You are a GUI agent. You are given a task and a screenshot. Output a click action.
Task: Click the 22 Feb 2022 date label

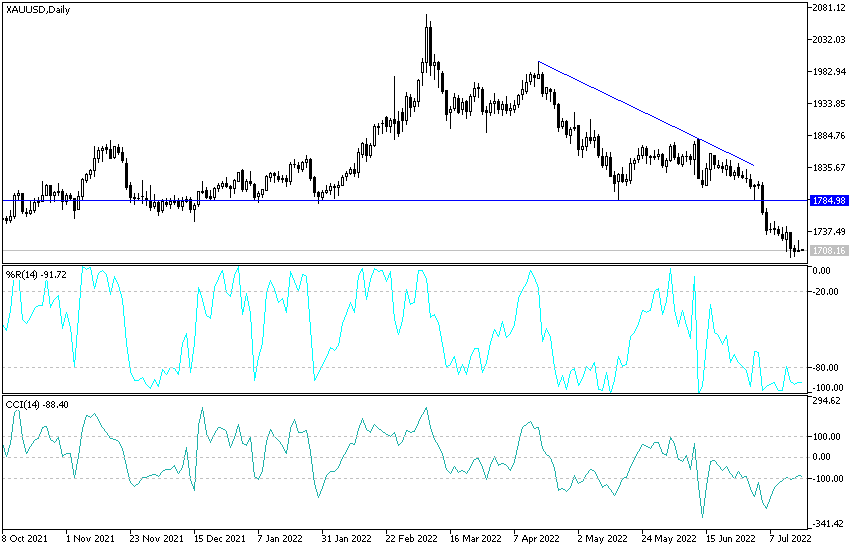tap(411, 538)
